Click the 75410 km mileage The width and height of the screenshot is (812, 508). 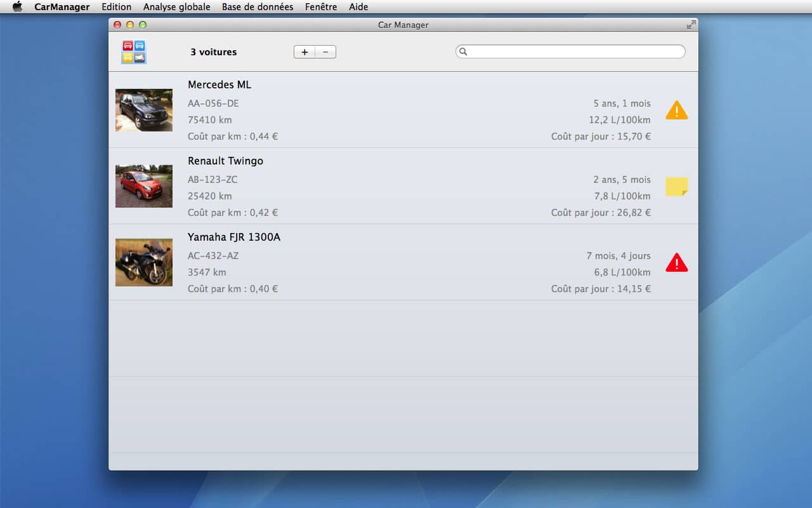(210, 120)
